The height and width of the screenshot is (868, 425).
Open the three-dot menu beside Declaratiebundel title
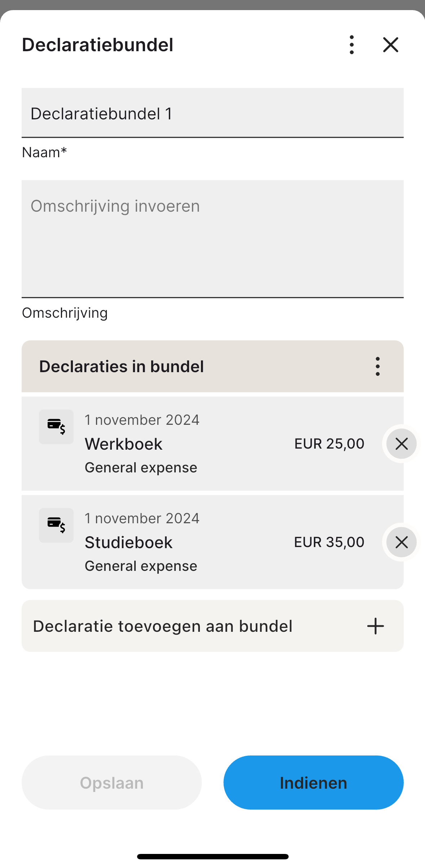[352, 45]
